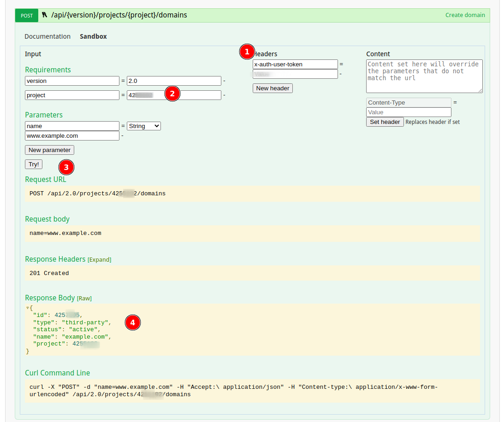Image resolution: width=504 pixels, height=422 pixels.
Task: Remove the x-auth-user-token header with its minus
Action: (x=341, y=74)
